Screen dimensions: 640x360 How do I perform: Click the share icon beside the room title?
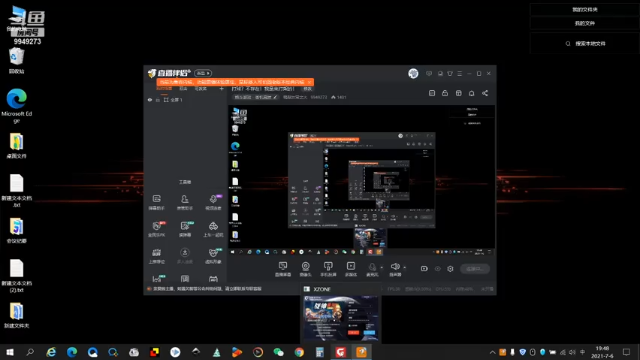[x=485, y=93]
